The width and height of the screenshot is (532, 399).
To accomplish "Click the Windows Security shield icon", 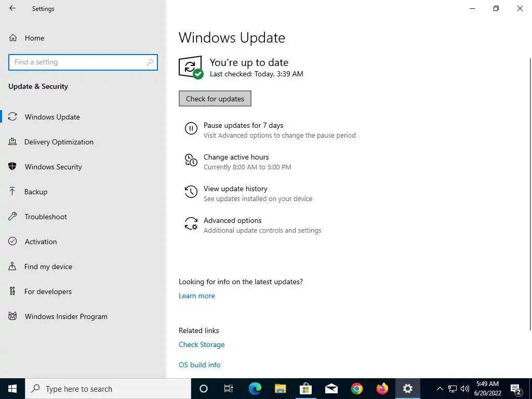I will coord(12,167).
